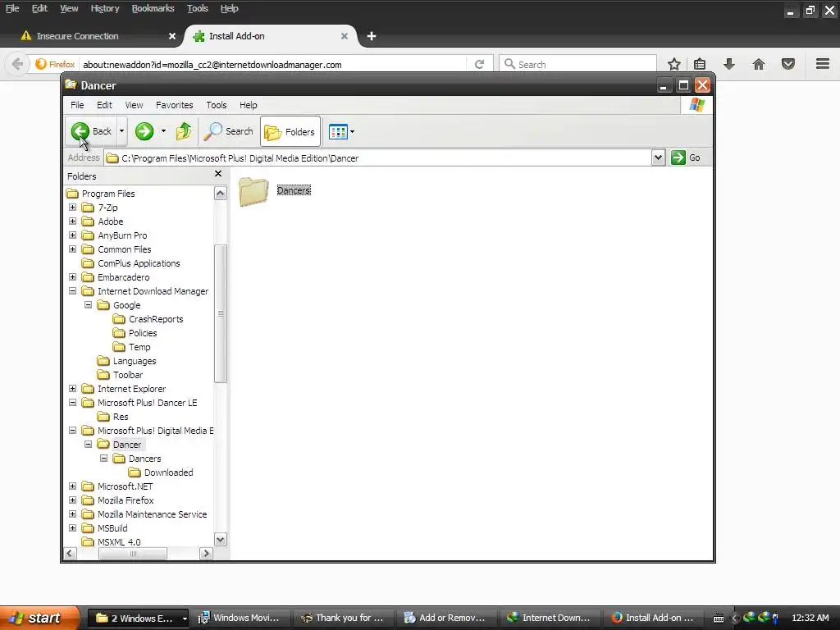Click the folder tree scroll down arrow

(x=220, y=539)
